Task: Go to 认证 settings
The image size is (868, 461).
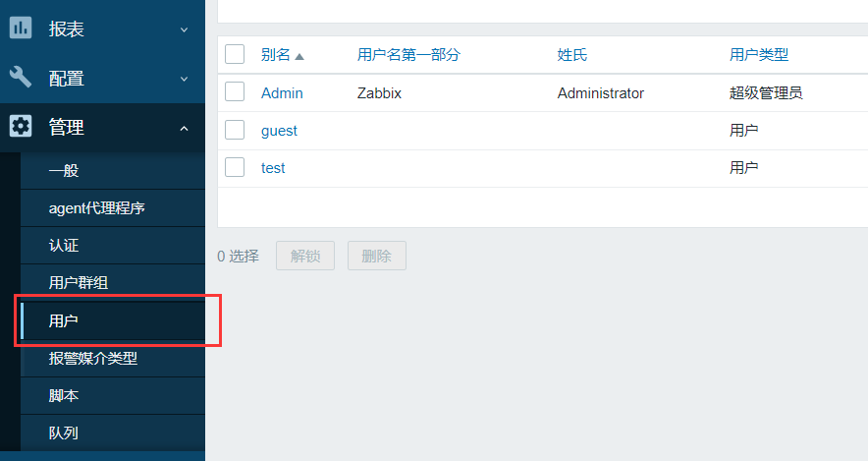Action: tap(113, 246)
